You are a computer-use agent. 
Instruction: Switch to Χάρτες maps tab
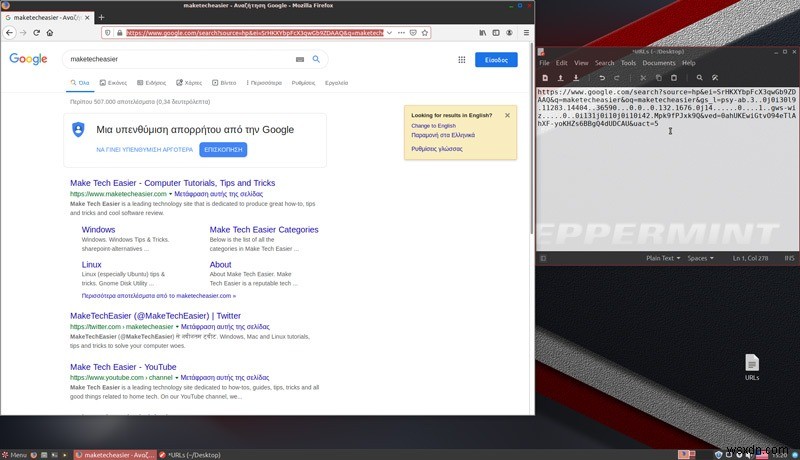[x=189, y=83]
